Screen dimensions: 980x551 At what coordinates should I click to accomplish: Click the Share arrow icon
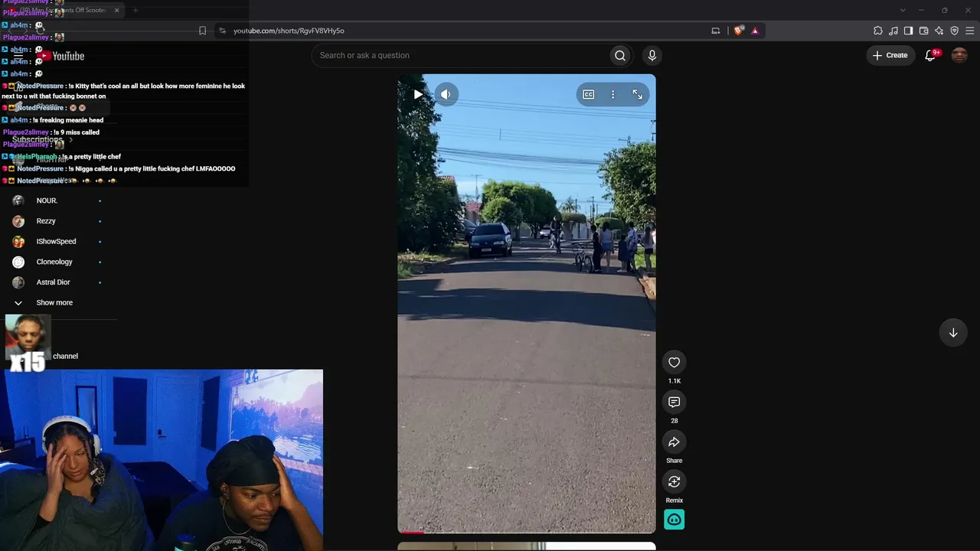674,442
